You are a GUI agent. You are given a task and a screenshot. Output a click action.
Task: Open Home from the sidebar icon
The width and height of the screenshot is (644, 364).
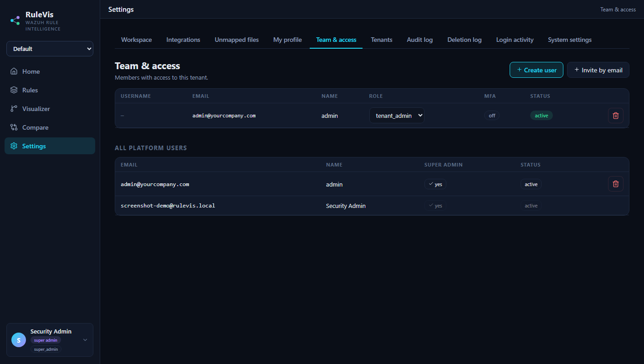[14, 71]
